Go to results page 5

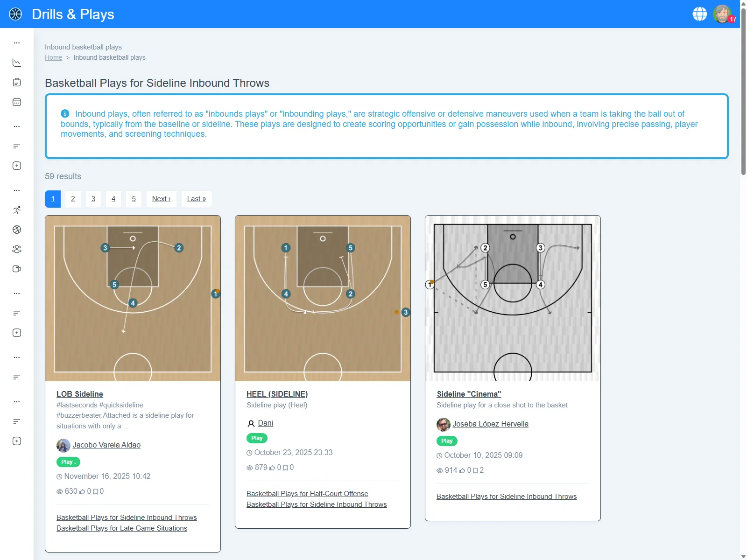[134, 199]
